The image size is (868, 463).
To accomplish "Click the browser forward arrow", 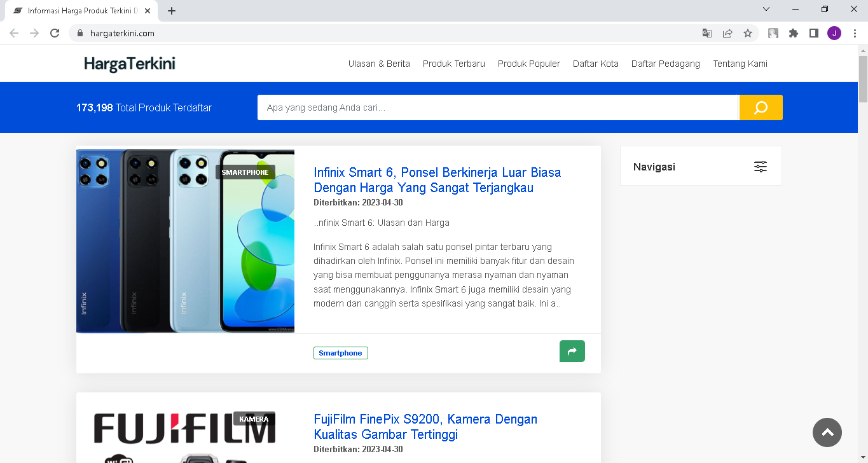I will (x=34, y=33).
